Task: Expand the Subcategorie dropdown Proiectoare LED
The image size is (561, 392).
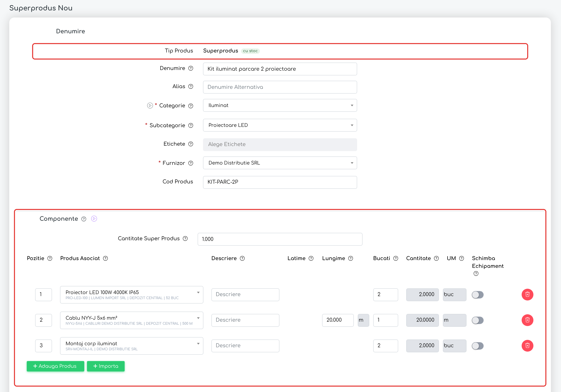Action: point(280,125)
